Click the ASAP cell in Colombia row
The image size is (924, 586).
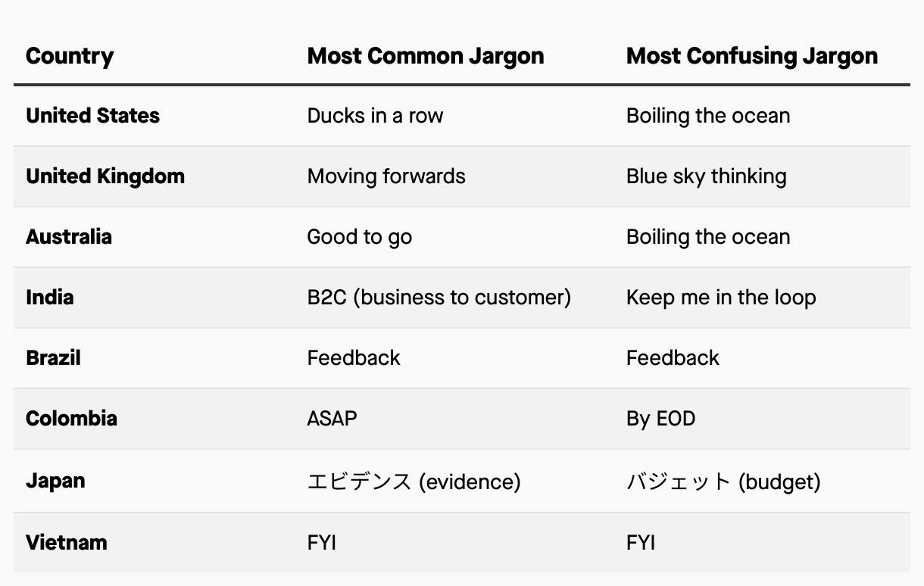coord(332,419)
